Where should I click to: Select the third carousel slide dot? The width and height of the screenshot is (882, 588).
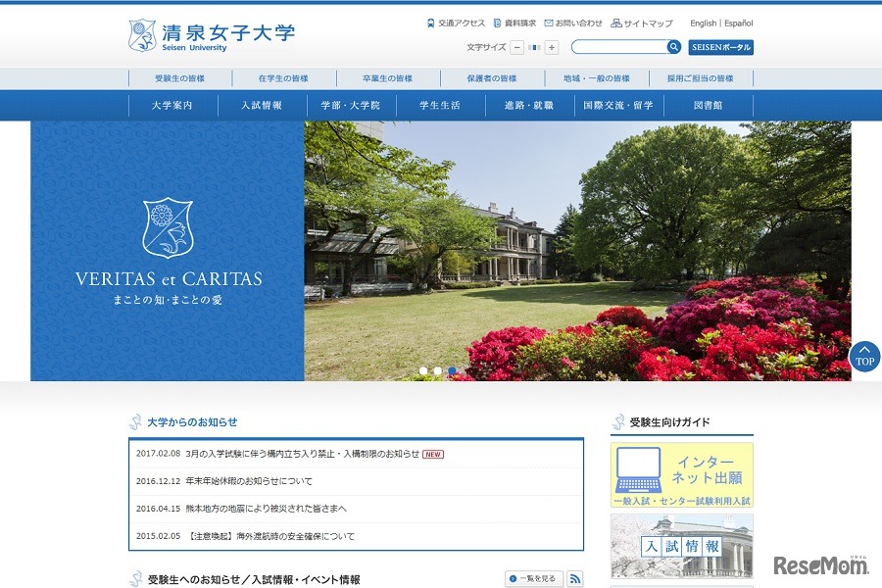tap(451, 370)
